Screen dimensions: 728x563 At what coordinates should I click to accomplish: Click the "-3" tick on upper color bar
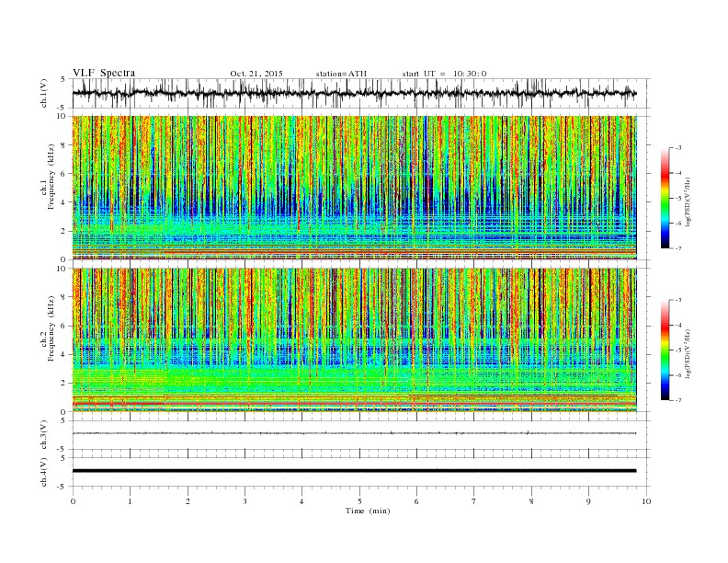click(678, 148)
